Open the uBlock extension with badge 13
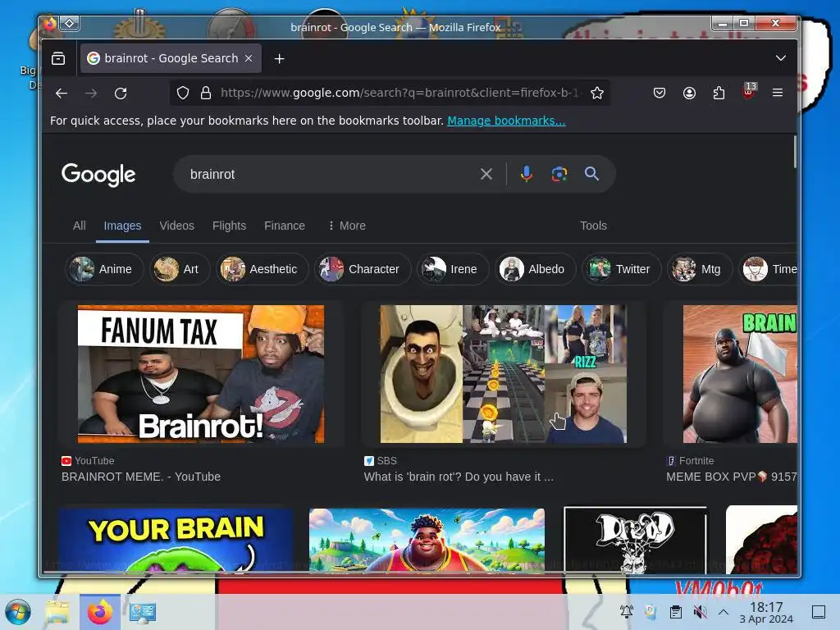Screen dimensions: 840x630 (x=749, y=92)
